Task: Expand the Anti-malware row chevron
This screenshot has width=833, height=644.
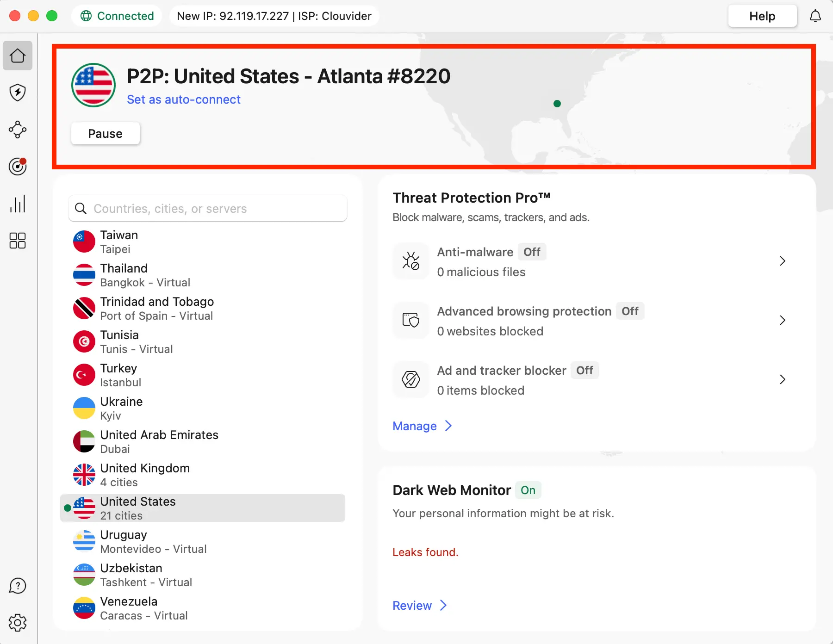Action: pyautogui.click(x=782, y=261)
